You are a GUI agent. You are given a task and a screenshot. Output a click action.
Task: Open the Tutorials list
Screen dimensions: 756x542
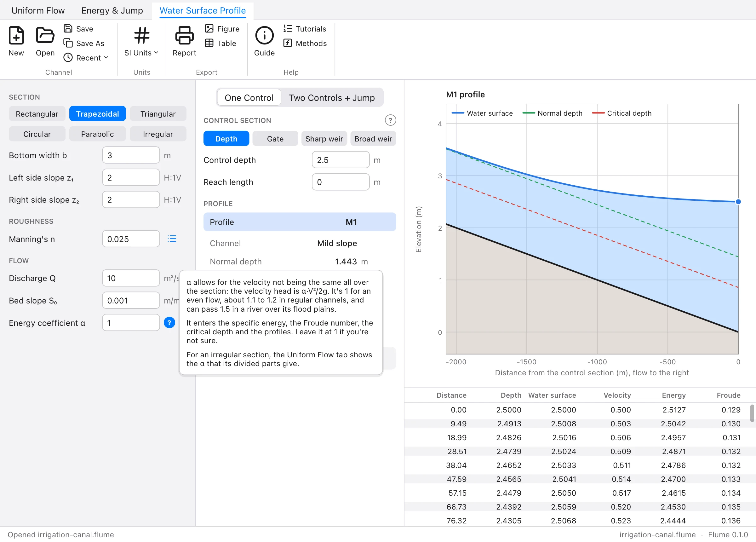(x=305, y=29)
